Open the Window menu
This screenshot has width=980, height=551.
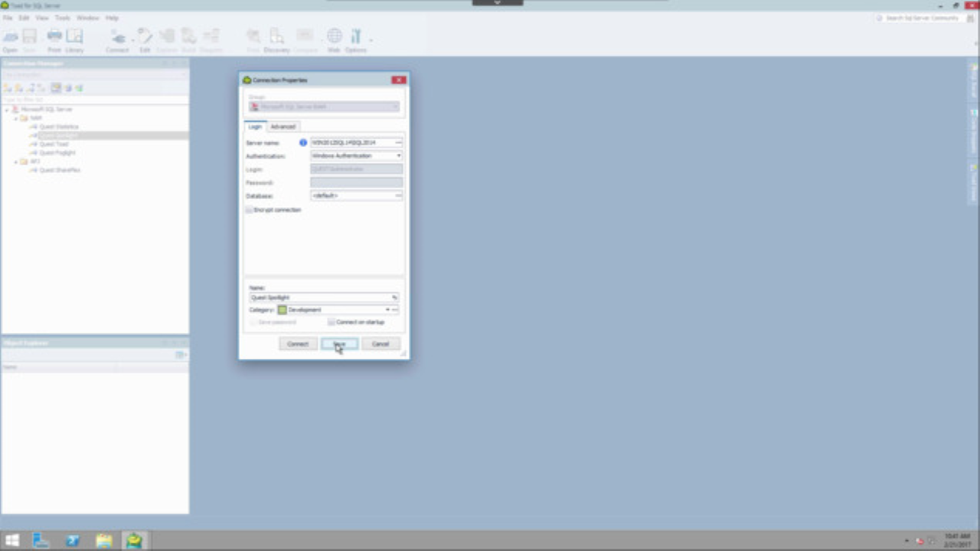[87, 18]
